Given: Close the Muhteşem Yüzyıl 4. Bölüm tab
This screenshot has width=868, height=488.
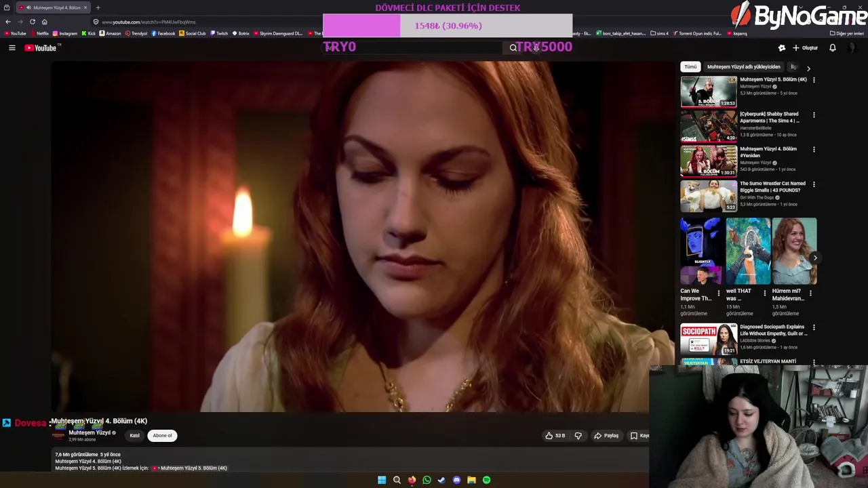Looking at the screenshot, I should coord(85,7).
